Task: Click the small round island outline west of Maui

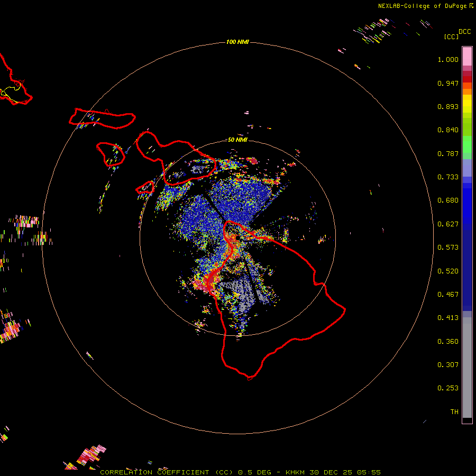Action: point(111,154)
